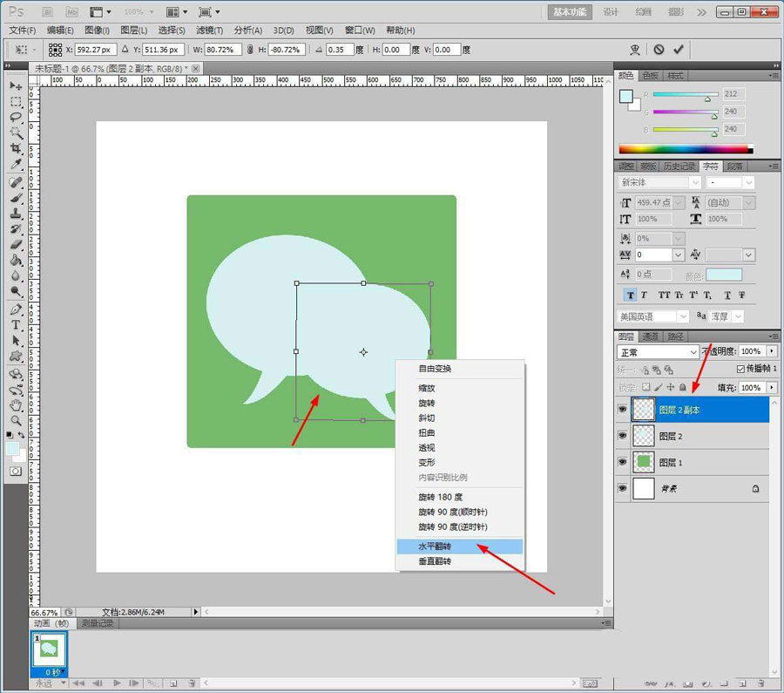Choose the Horizontal Type tool

(x=16, y=325)
